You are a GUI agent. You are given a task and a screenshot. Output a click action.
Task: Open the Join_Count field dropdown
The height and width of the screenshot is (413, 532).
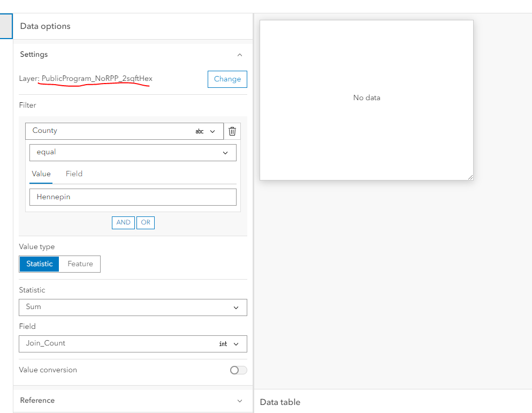(133, 344)
